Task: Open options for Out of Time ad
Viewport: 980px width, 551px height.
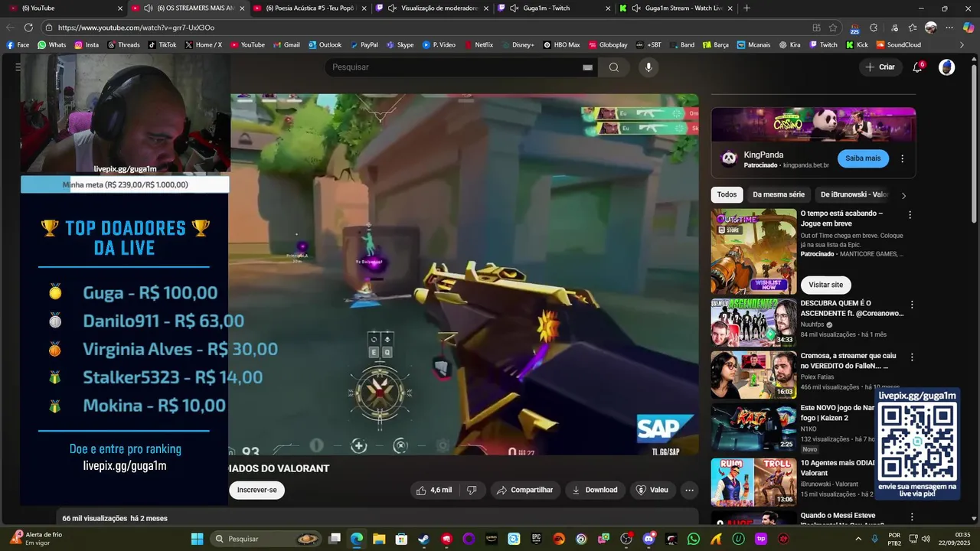Action: pyautogui.click(x=910, y=215)
